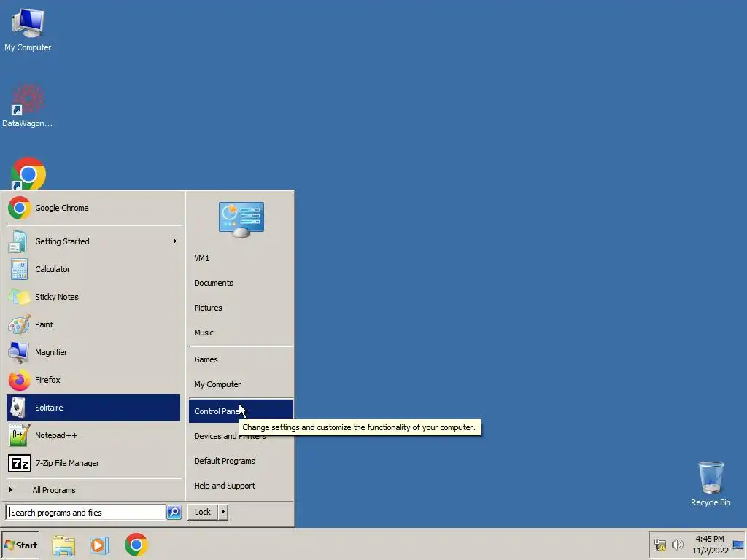This screenshot has height=560, width=747.
Task: Click the Solitaire card icon
Action: [18, 408]
